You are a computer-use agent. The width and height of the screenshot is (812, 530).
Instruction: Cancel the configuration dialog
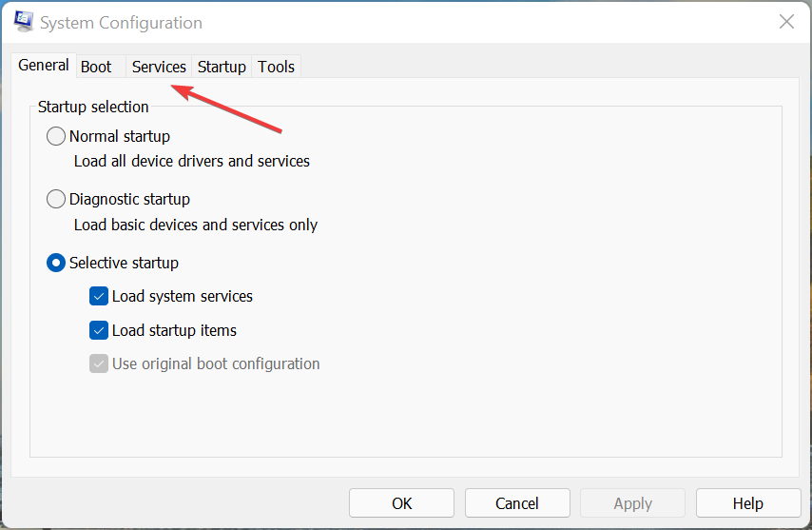click(x=516, y=503)
